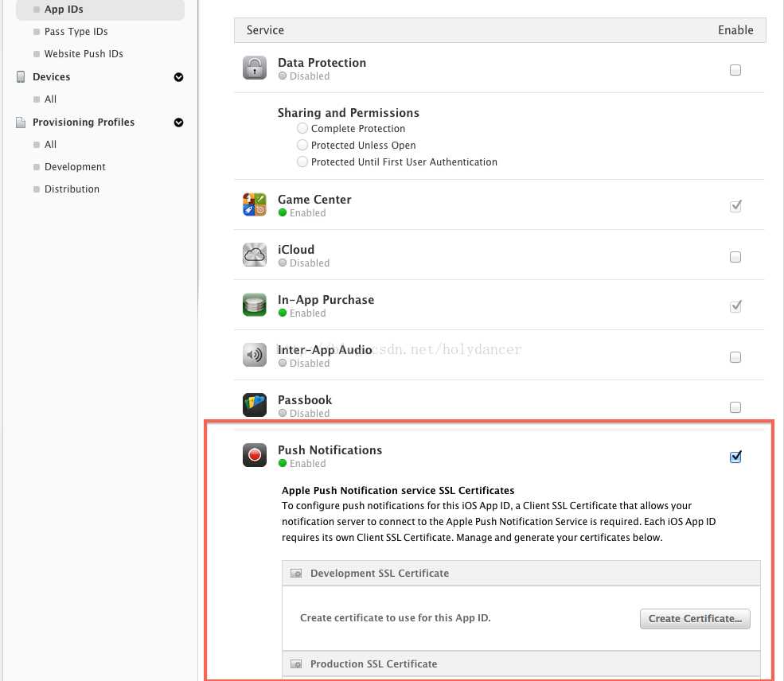Click the Development SSL Certificate icon
The image size is (784, 681).
tap(296, 573)
